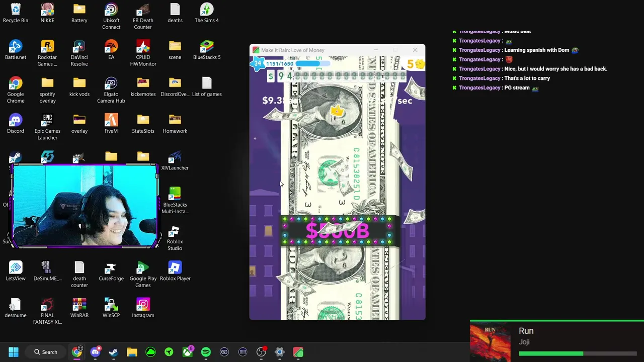The width and height of the screenshot is (644, 362).
Task: Open the Instagram desktop shortcut
Action: (143, 308)
